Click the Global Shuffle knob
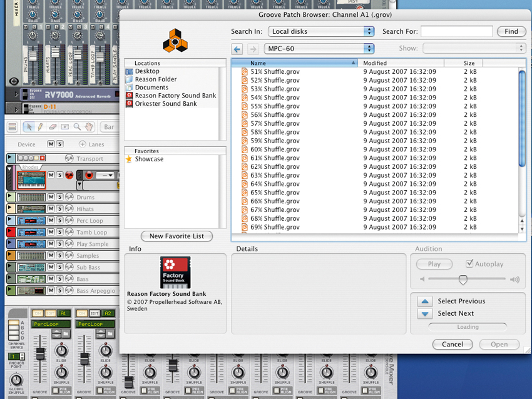This screenshot has height=399, width=532. (16, 380)
